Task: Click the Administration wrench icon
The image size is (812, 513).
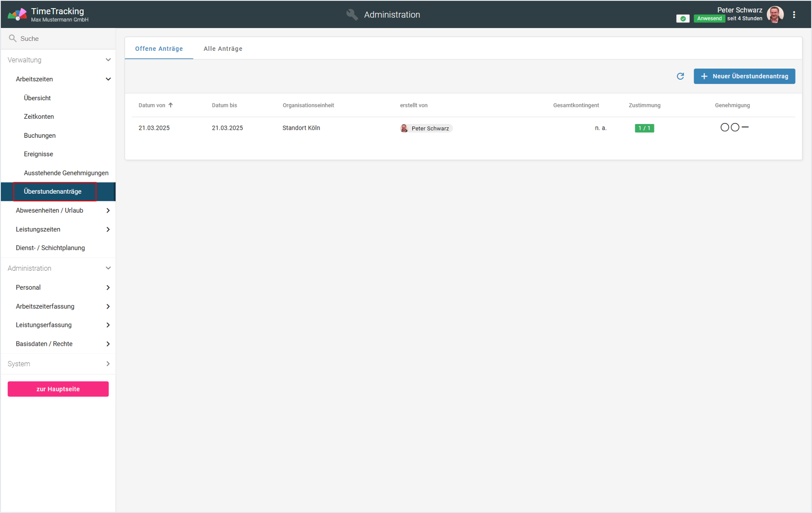Action: click(x=352, y=15)
